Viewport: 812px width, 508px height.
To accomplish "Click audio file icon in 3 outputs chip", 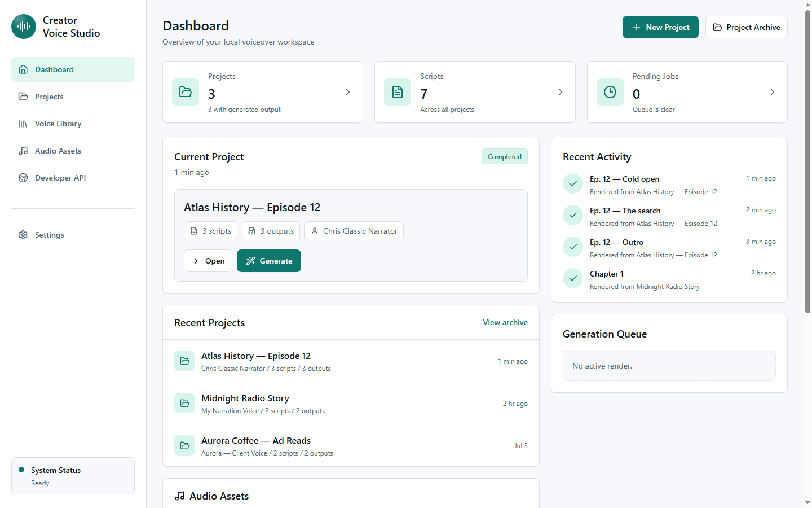I will 252,231.
